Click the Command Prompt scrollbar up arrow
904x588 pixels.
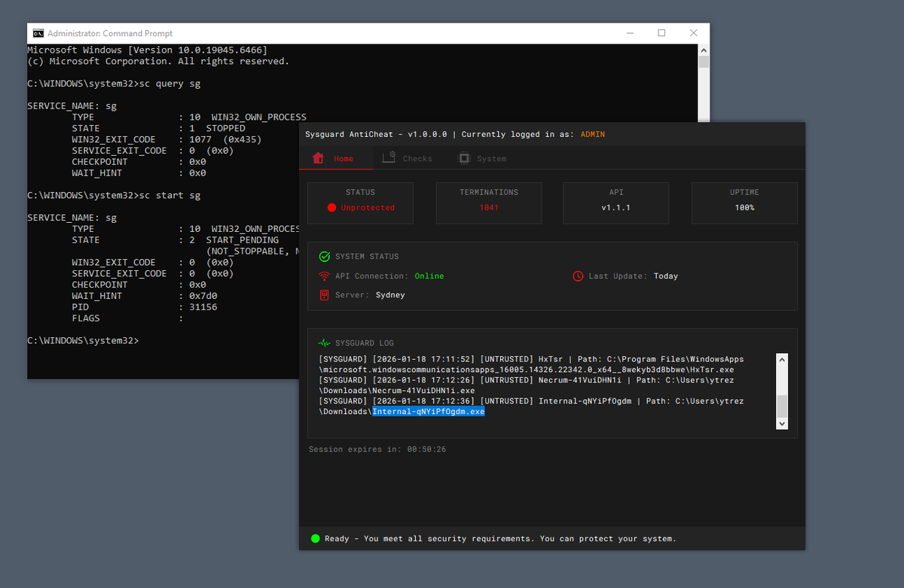[x=704, y=50]
